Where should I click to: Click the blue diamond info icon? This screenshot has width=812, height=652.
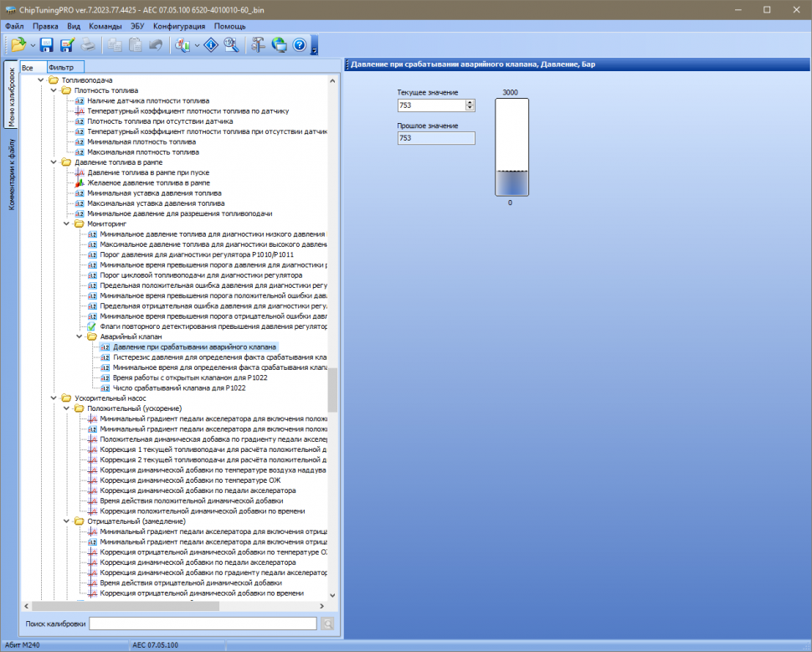(212, 45)
